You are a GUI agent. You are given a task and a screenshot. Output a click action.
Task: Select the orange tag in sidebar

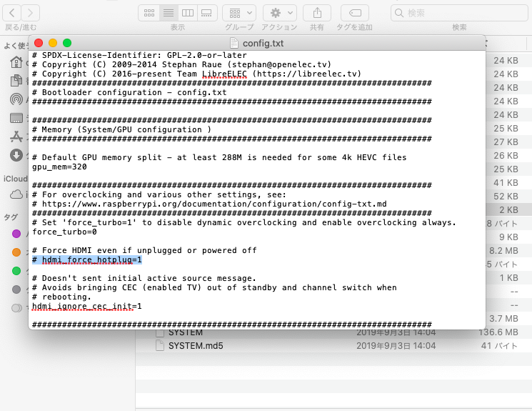point(16,252)
